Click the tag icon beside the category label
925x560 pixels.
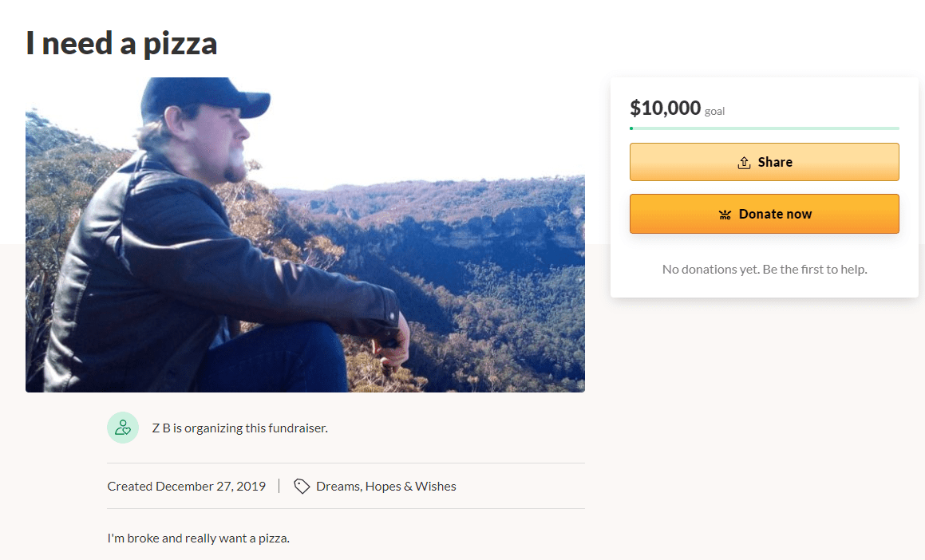click(x=302, y=486)
